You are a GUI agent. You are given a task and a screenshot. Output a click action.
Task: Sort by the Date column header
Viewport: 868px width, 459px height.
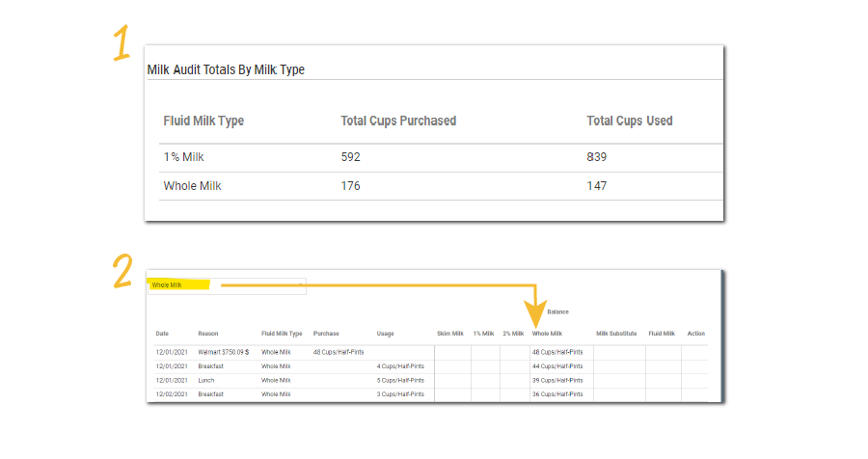(x=162, y=334)
